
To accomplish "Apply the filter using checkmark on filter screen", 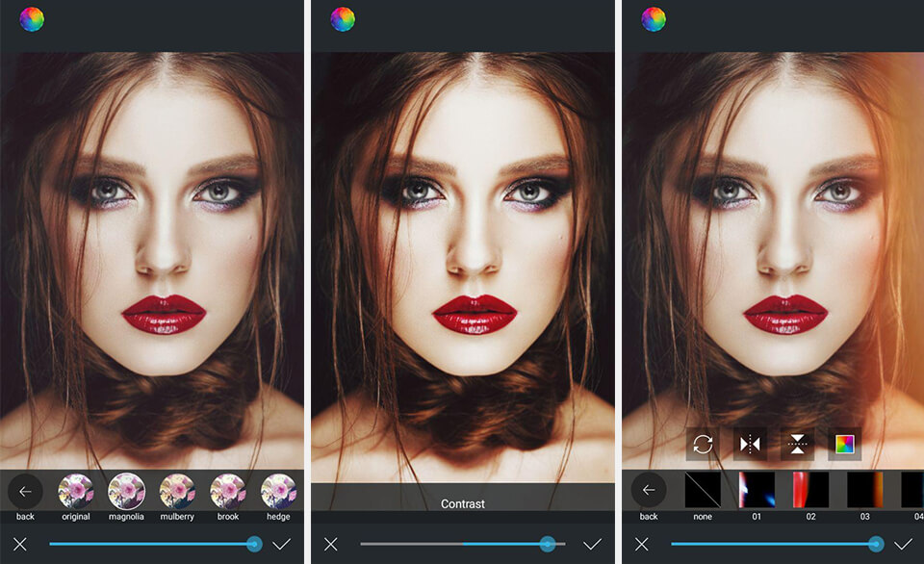I will pos(281,544).
